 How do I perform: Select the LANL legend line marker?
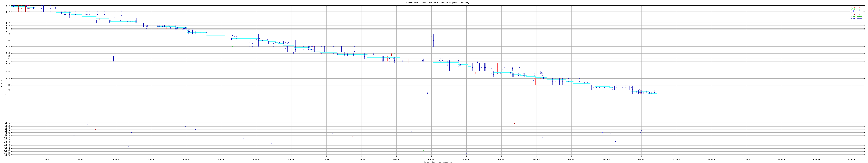(859, 9)
